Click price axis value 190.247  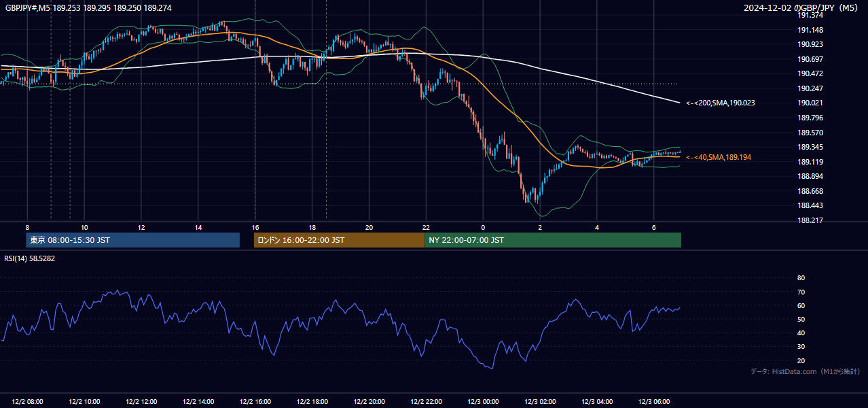pyautogui.click(x=810, y=88)
